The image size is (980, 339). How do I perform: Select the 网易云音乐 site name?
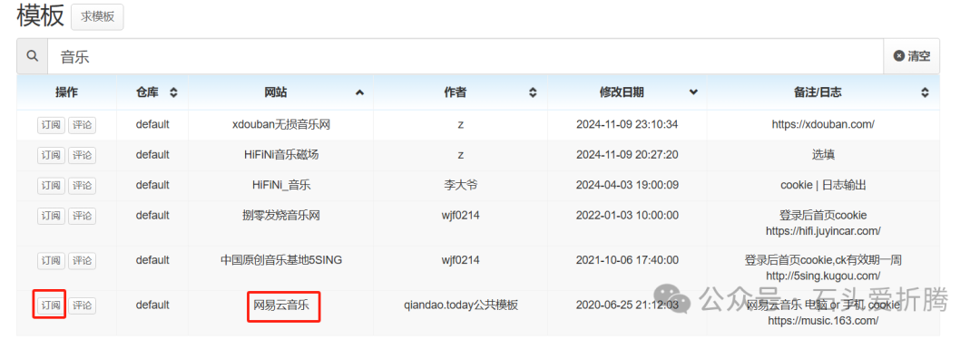(x=281, y=305)
